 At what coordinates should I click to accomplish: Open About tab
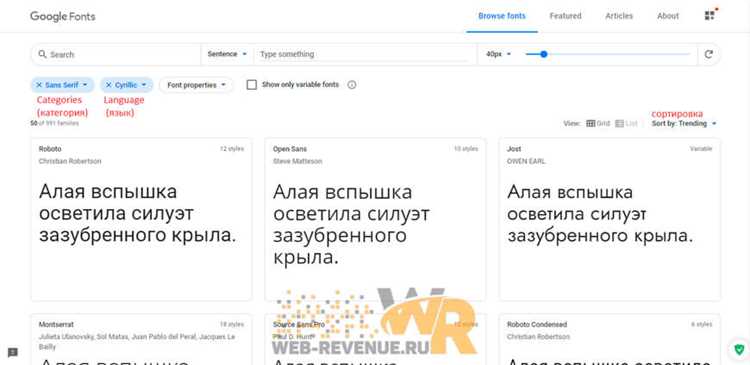tap(668, 16)
